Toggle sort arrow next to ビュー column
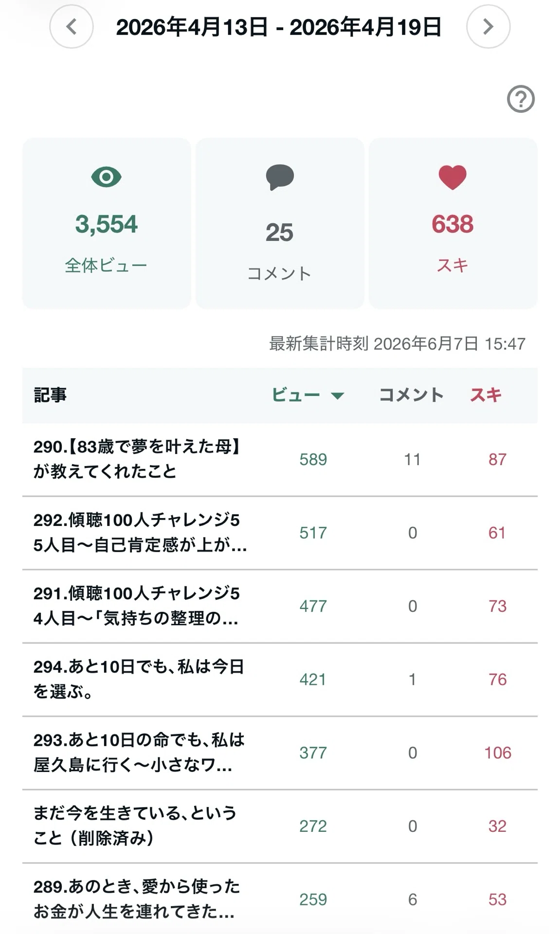 pyautogui.click(x=337, y=395)
